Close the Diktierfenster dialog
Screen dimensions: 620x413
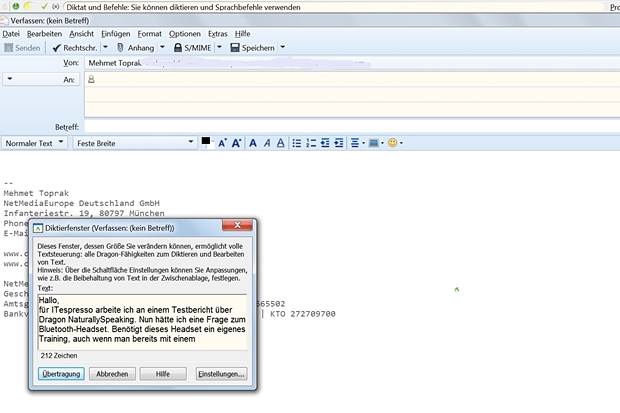[237, 225]
